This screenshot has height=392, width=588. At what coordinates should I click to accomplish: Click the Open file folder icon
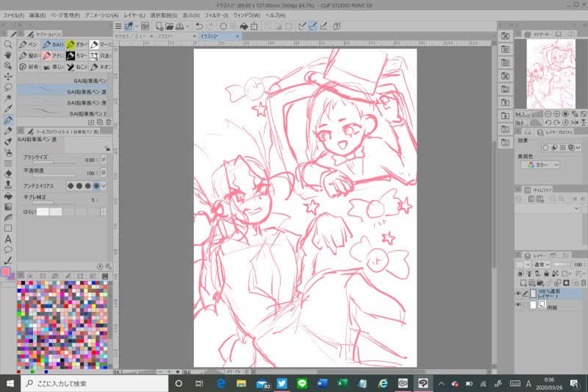tap(170, 26)
